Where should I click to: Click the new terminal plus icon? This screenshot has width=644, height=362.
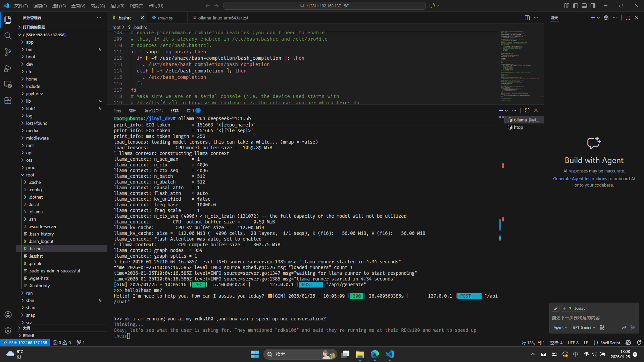pyautogui.click(x=501, y=110)
